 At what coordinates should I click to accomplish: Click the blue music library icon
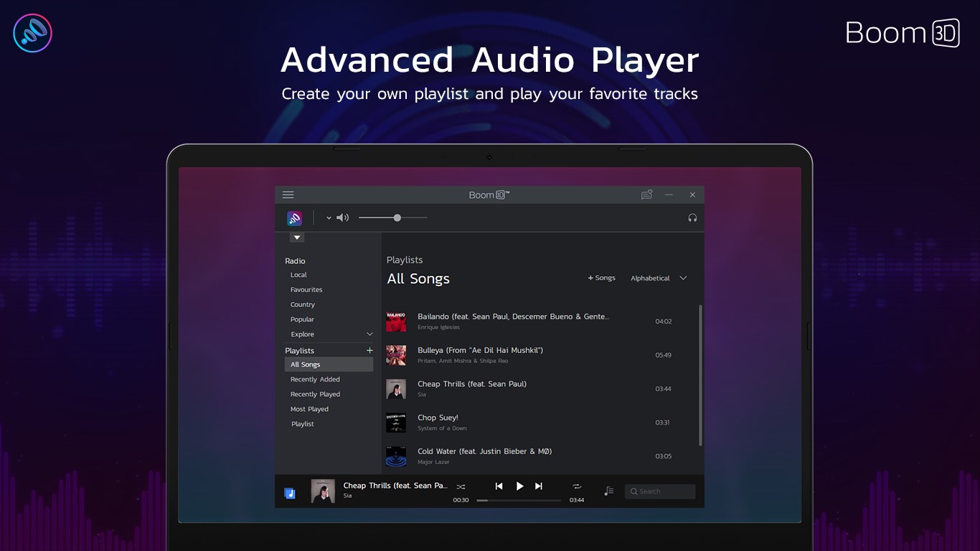(290, 493)
